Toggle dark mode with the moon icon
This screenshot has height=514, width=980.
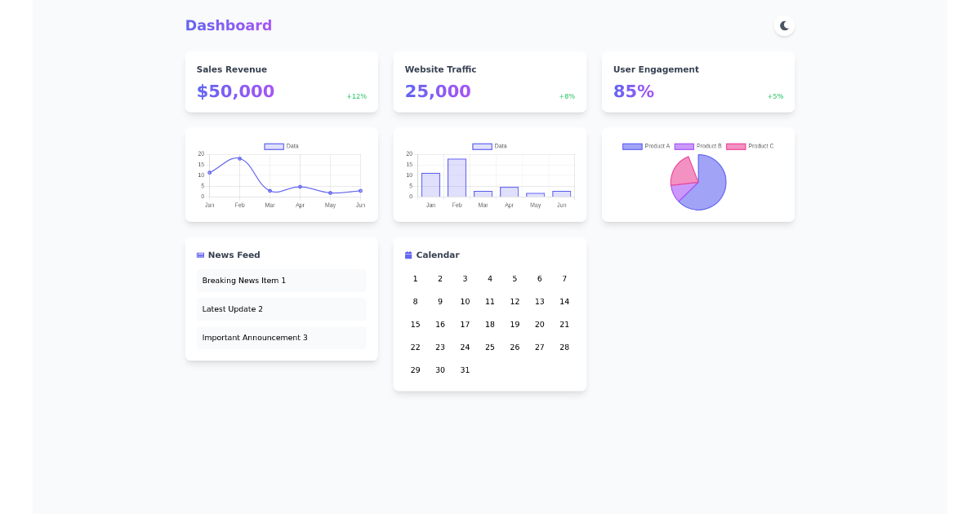point(784,25)
